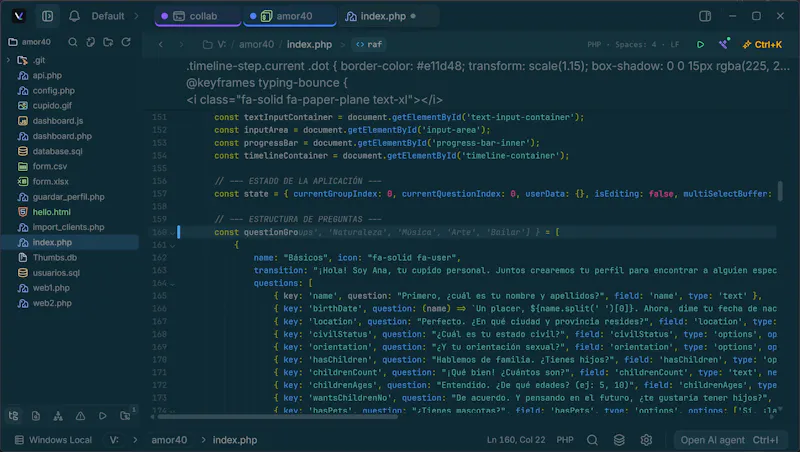The height and width of the screenshot is (452, 800).
Task: Click amor40 in the editor breadcrumb
Action: tap(256, 44)
